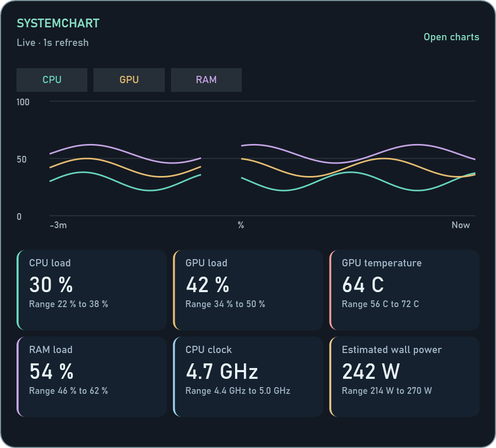Toggle the GPU series button
The height and width of the screenshot is (448, 496).
pyautogui.click(x=129, y=80)
